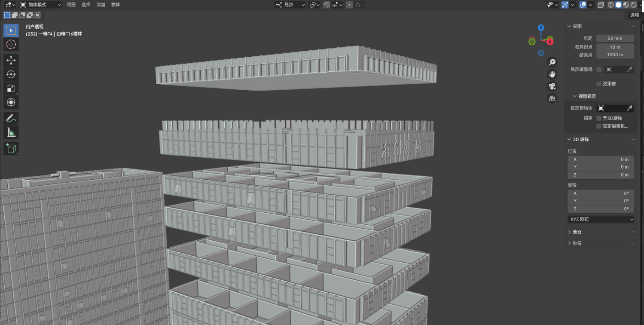Image resolution: width=644 pixels, height=325 pixels.
Task: Activate the 3D Cursor tool
Action: tap(11, 44)
